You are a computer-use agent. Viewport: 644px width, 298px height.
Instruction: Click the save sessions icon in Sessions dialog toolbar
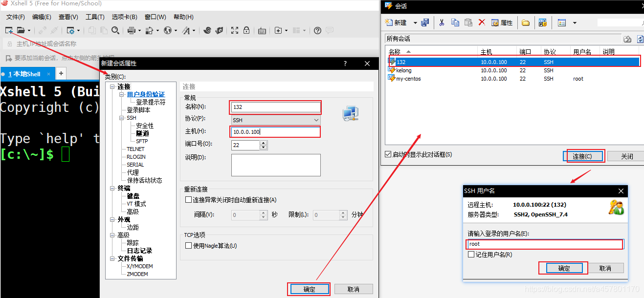[425, 22]
